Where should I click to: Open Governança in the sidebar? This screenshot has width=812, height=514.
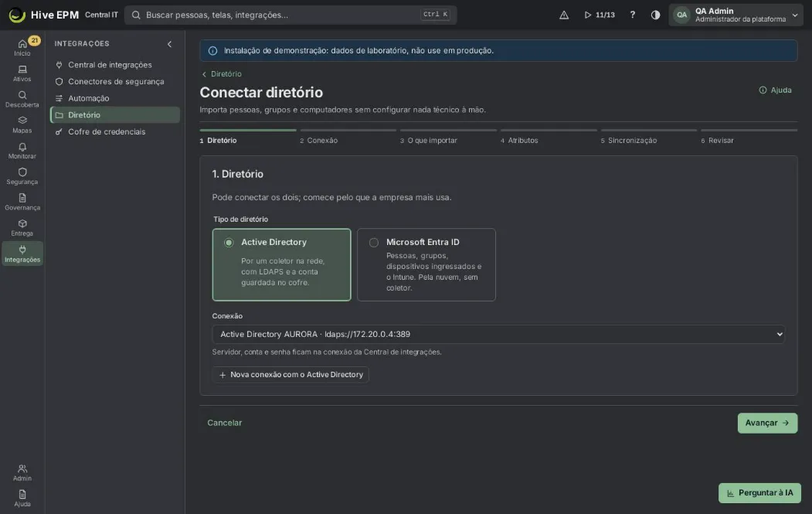(x=22, y=202)
